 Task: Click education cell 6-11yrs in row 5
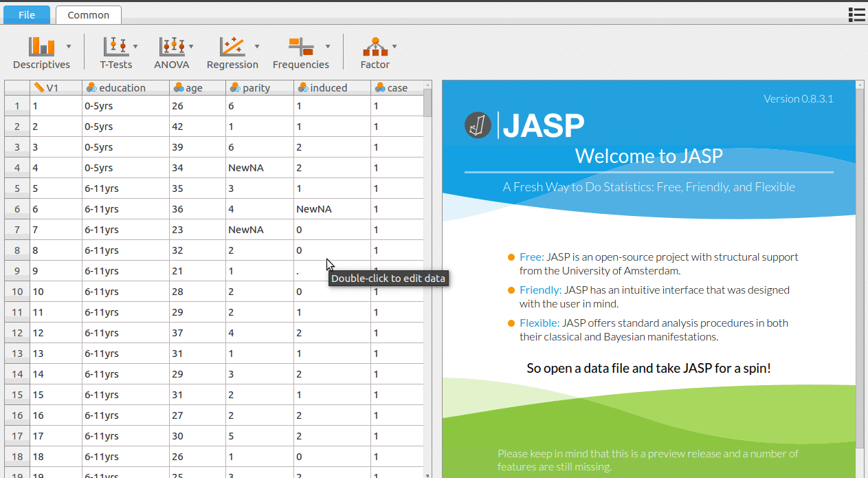126,188
